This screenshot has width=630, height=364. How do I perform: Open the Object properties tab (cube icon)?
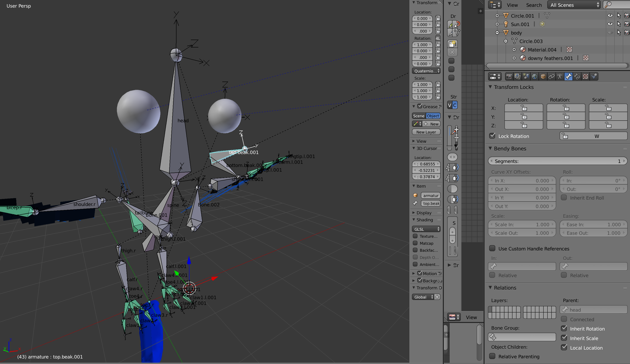coord(543,77)
